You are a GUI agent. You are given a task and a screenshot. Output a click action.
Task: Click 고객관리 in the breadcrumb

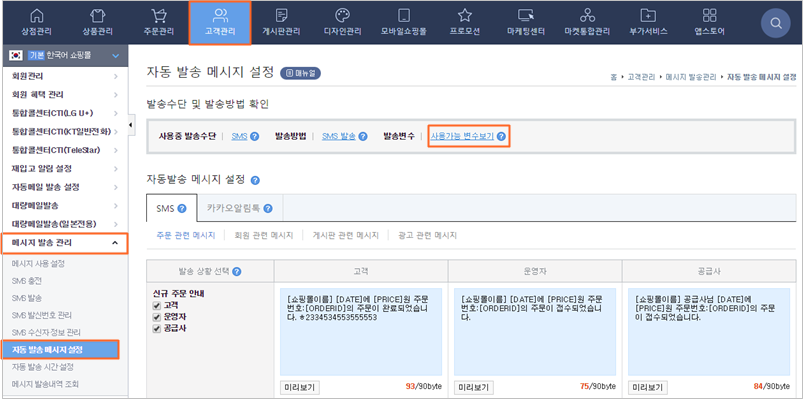[642, 77]
